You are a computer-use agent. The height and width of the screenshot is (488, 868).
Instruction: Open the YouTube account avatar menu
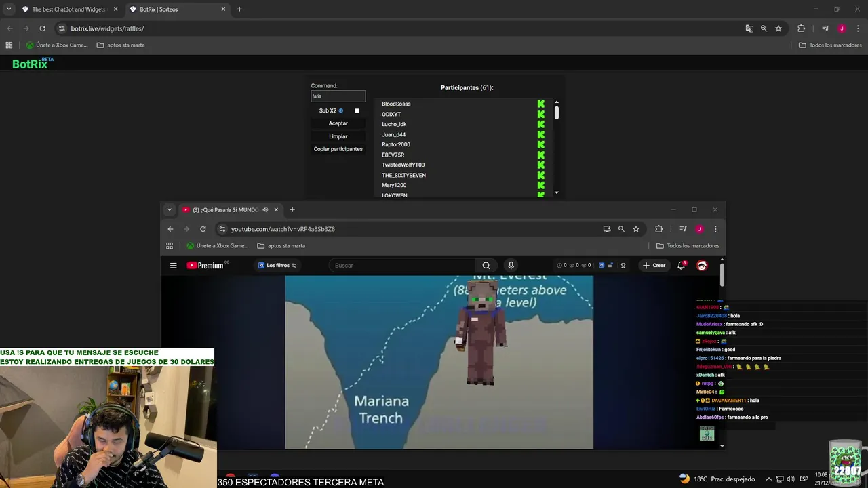702,266
